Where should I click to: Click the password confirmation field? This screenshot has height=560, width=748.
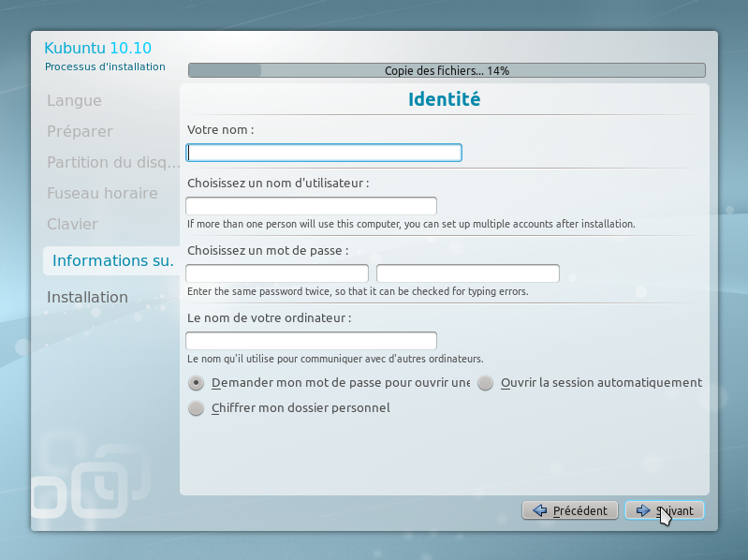pos(468,273)
